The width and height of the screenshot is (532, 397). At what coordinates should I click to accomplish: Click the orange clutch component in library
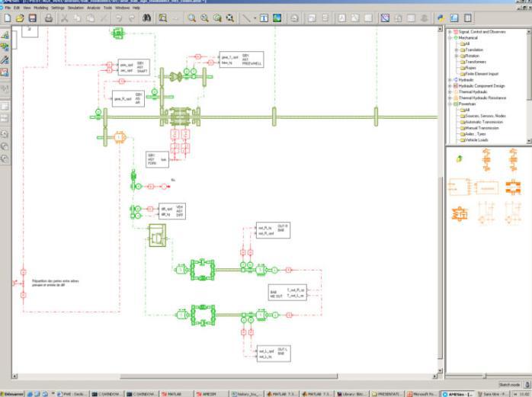513,187
